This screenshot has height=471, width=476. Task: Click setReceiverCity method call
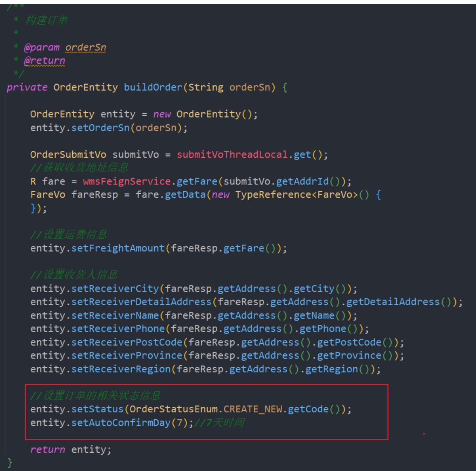tap(115, 289)
